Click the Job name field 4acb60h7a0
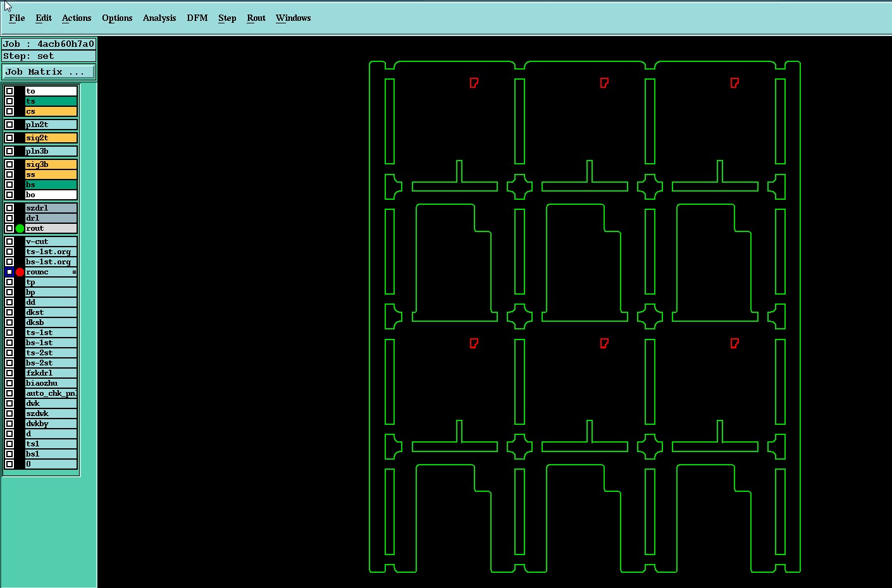 coord(49,44)
